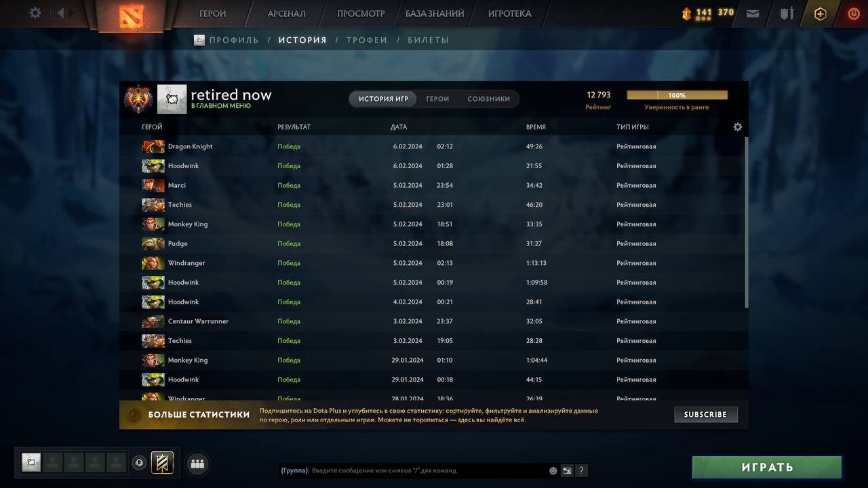Open the Centaur Warrunner match name text
The image size is (868, 488).
pyautogui.click(x=198, y=321)
